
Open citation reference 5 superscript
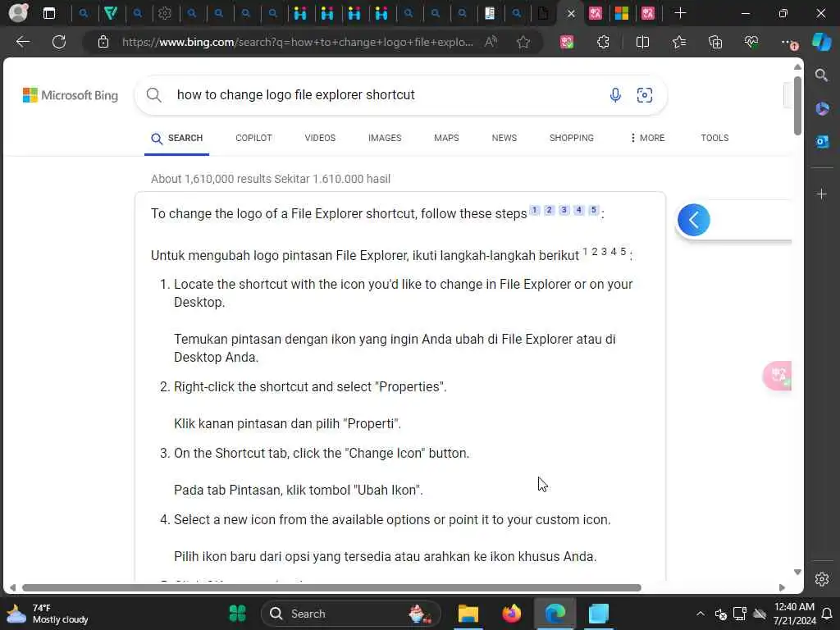[x=593, y=210]
